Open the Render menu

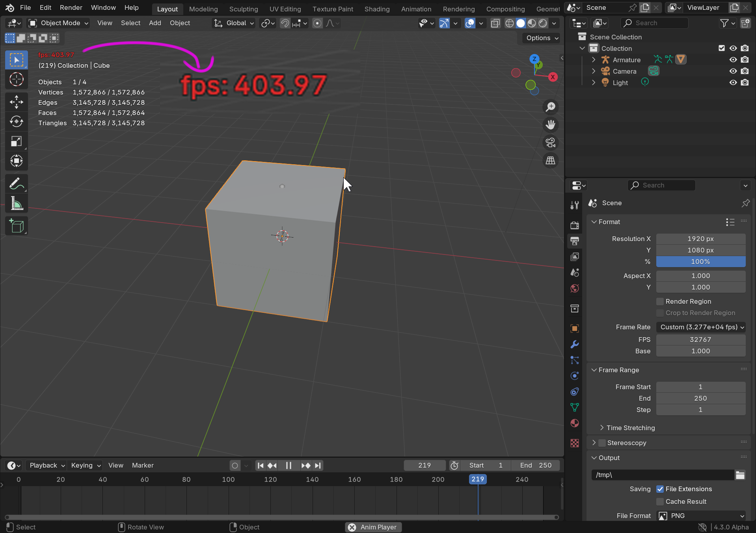tap(71, 7)
